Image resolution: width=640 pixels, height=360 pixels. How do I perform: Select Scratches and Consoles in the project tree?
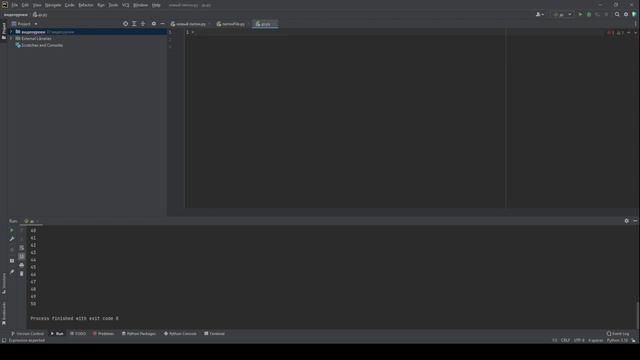pos(42,45)
